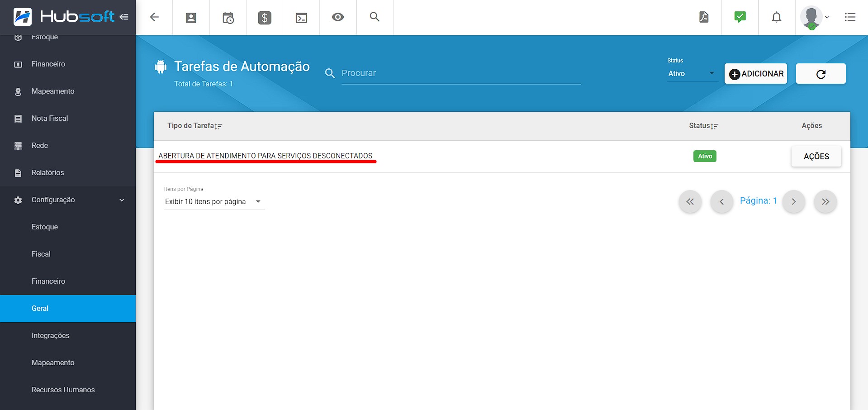Go to the previous page

(721, 202)
